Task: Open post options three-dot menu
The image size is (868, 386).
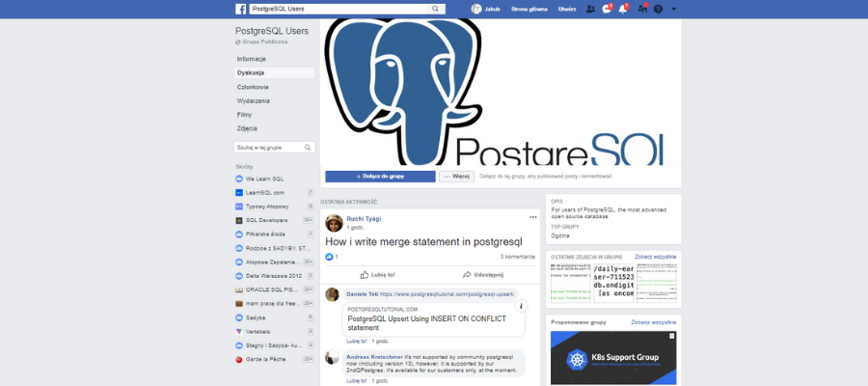Action: [532, 217]
